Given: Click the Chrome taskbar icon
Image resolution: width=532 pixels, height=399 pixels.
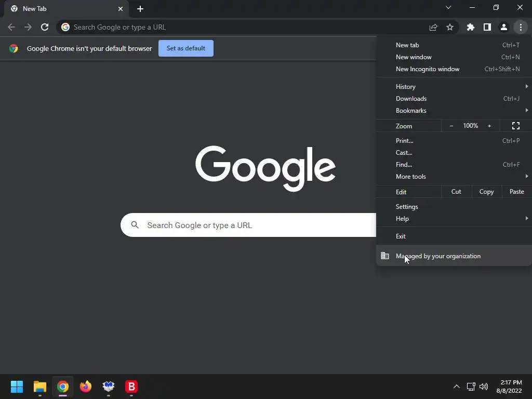Looking at the screenshot, I should tap(63, 387).
